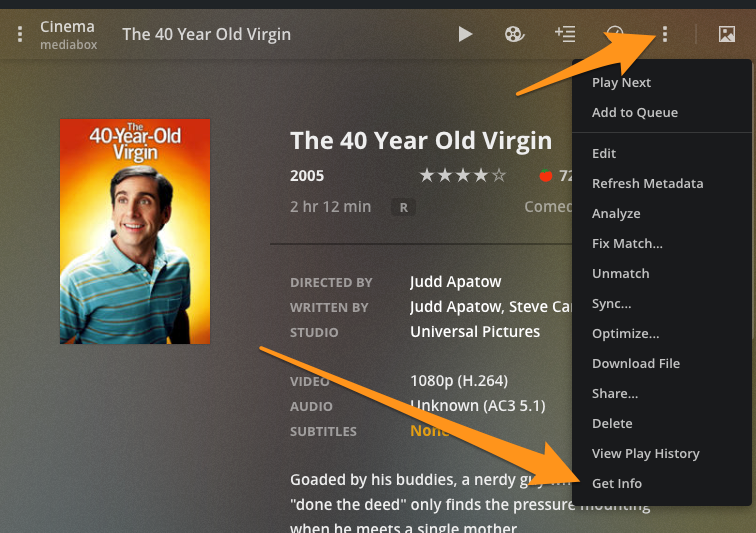Click the add to playlist icon

pyautogui.click(x=565, y=34)
